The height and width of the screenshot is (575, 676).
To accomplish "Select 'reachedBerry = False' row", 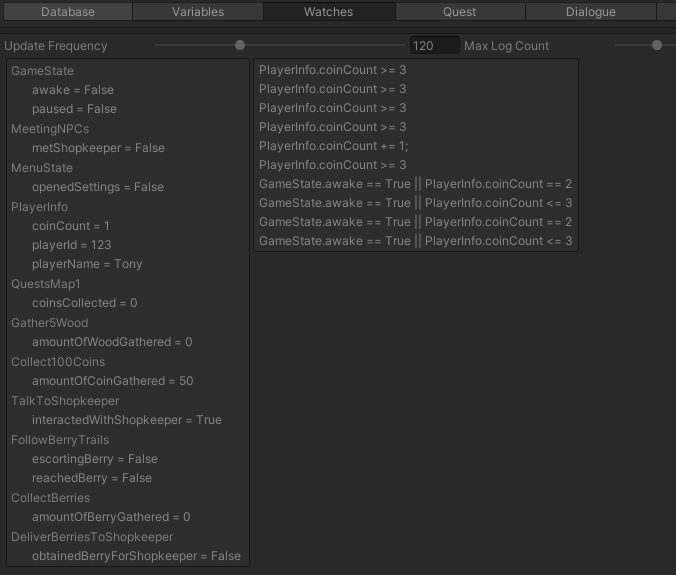I will (x=92, y=478).
